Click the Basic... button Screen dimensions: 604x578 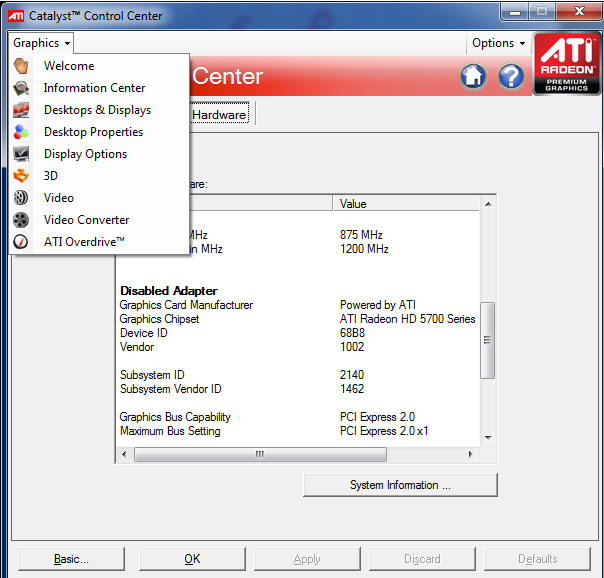pyautogui.click(x=71, y=559)
